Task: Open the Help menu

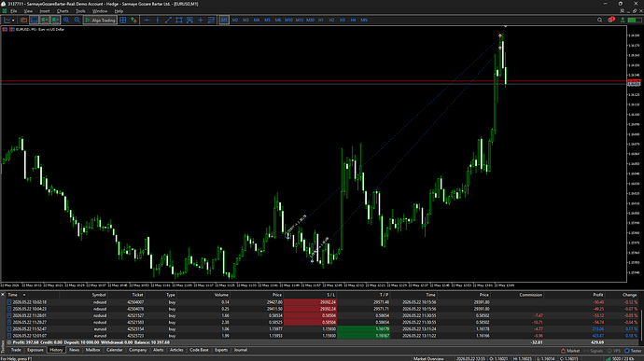Action: tap(119, 11)
